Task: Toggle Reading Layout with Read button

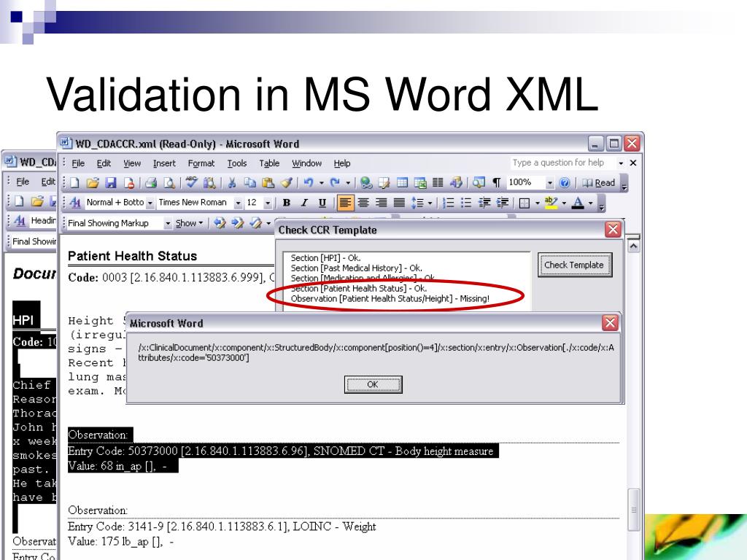Action: click(599, 183)
